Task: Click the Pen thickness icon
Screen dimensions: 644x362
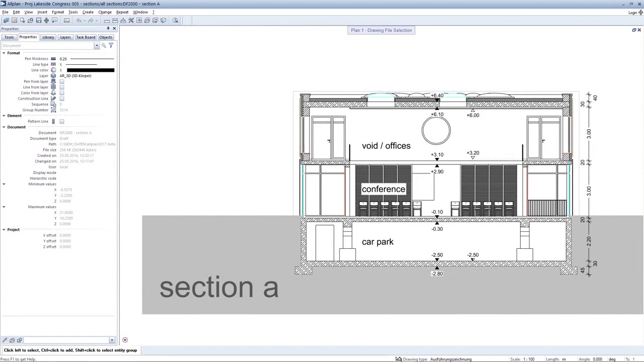Action: 53,59
